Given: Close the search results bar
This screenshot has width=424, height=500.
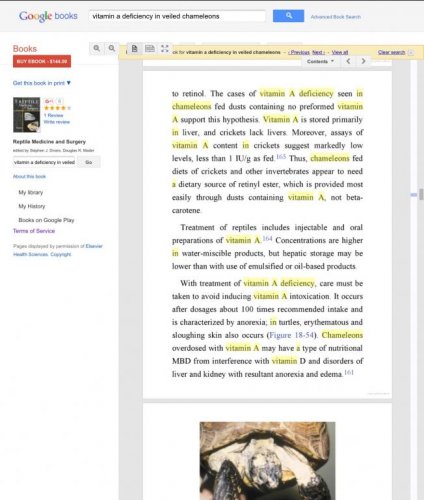Looking at the screenshot, I should [x=411, y=52].
